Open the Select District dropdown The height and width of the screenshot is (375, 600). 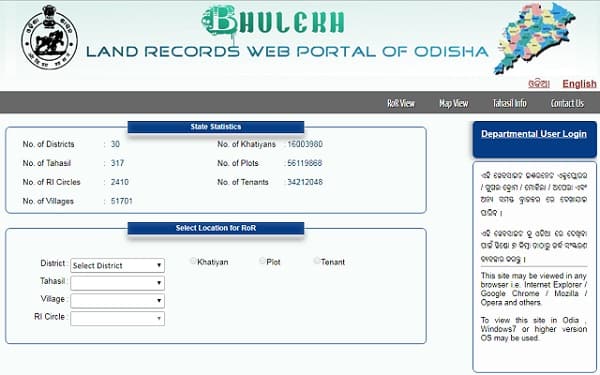117,266
